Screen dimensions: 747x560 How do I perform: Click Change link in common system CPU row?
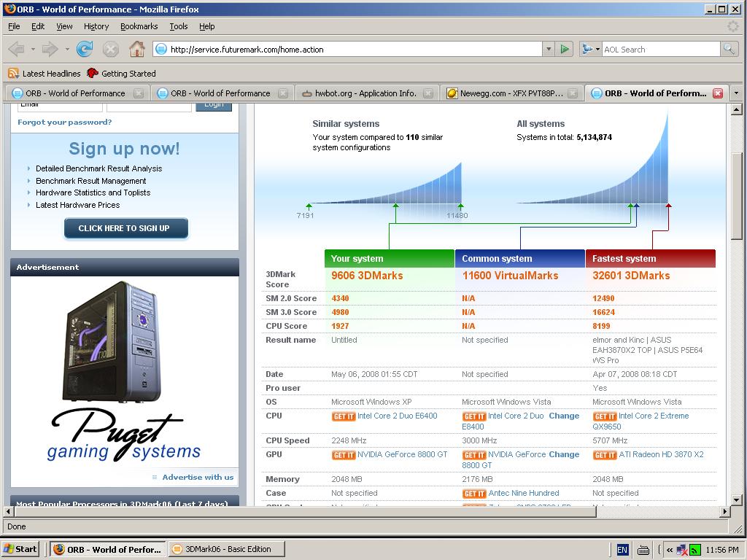pos(564,416)
